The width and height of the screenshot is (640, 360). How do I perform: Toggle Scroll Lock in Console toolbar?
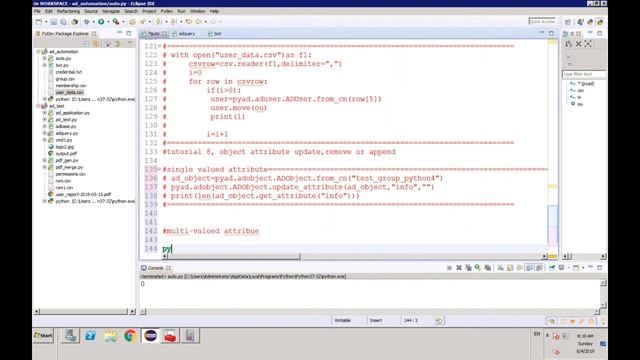[x=510, y=268]
